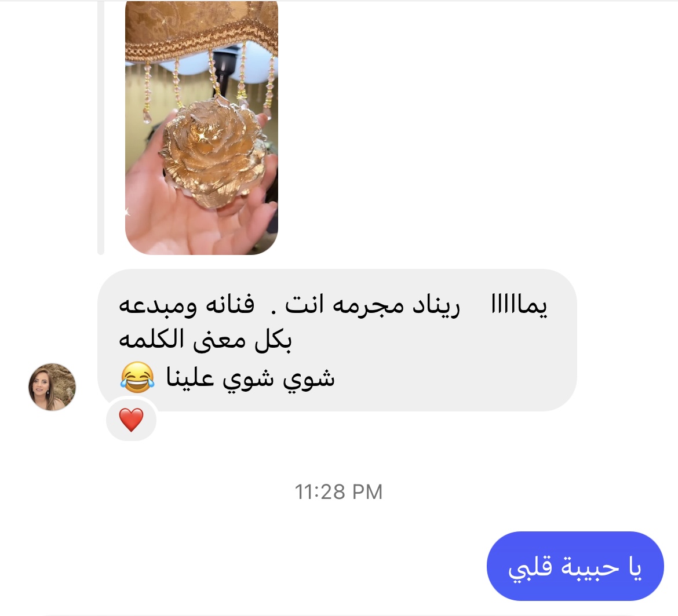Click the phrase "فنانه ومبدعه" in the message

(187, 305)
